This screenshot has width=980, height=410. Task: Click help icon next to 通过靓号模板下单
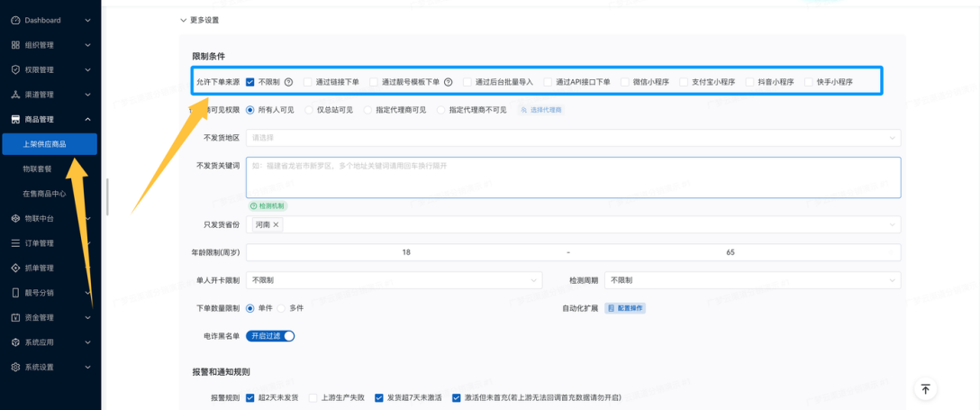449,82
